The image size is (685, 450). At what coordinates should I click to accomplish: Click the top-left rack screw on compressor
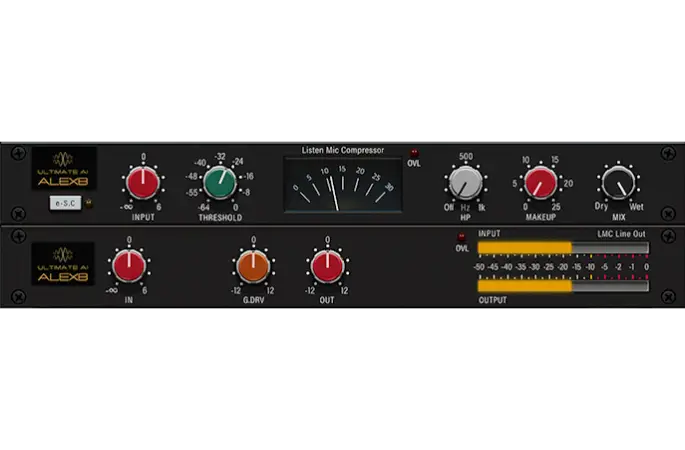click(x=18, y=156)
